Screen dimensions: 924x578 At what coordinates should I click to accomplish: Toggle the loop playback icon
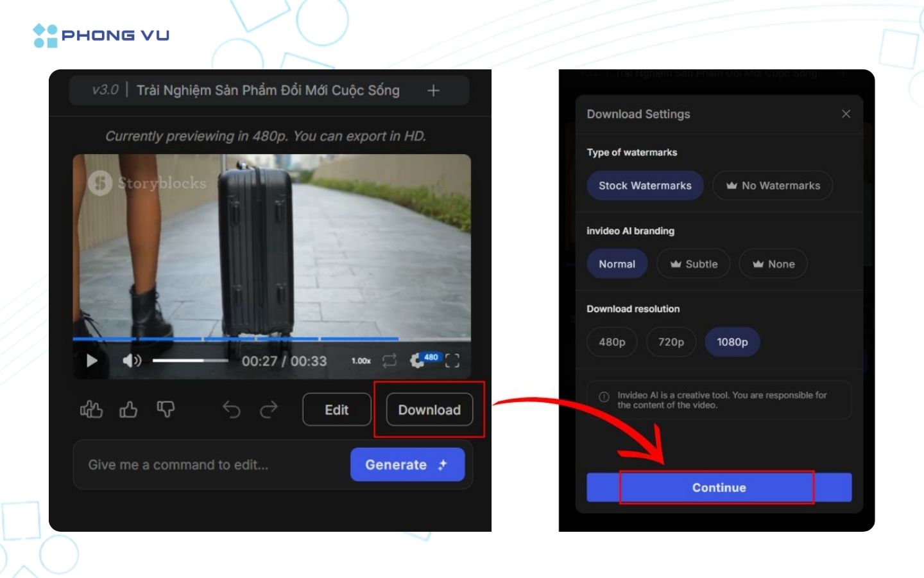point(389,360)
